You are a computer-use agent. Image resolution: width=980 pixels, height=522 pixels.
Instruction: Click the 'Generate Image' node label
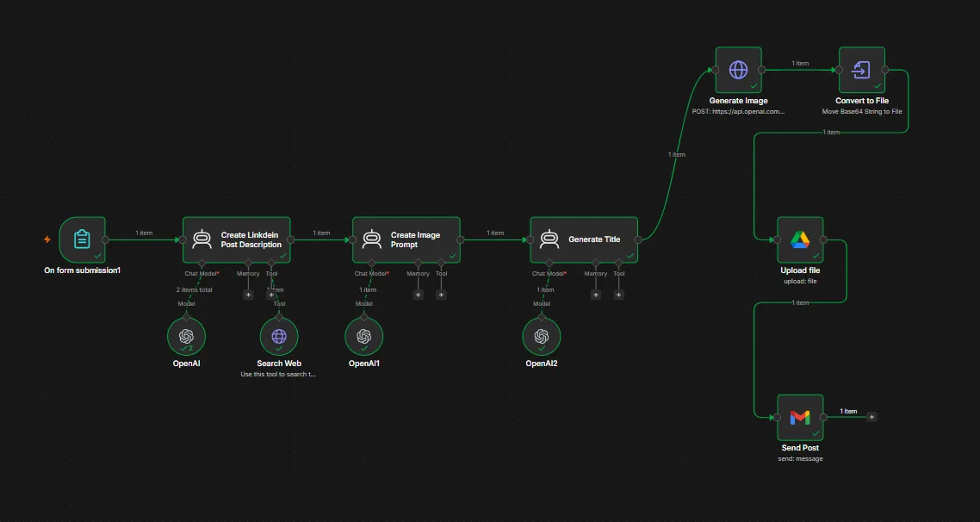coord(738,101)
